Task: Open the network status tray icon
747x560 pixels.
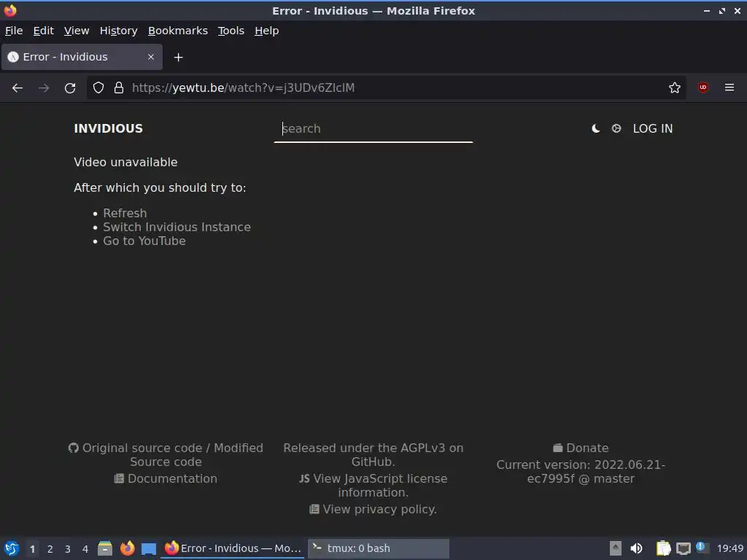Action: (683, 549)
